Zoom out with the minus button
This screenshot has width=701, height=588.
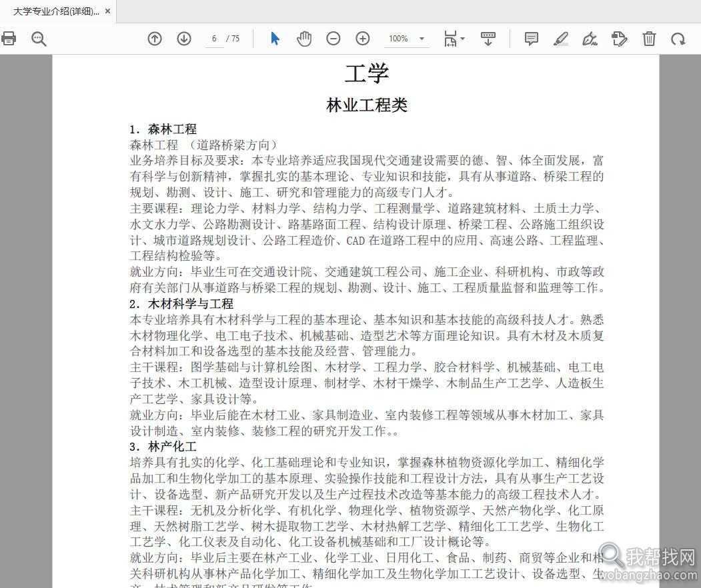tap(333, 39)
